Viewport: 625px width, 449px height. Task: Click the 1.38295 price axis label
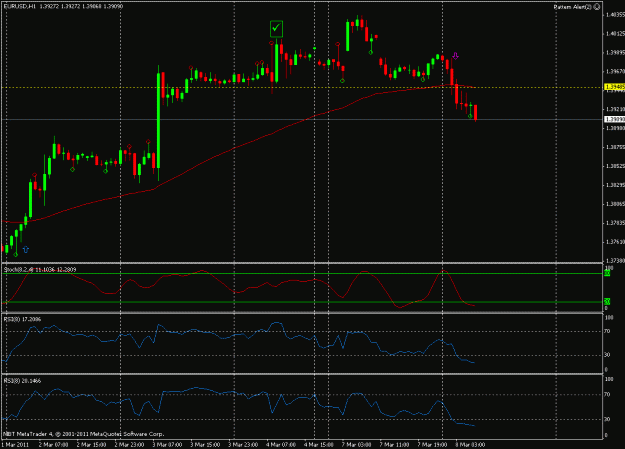615,185
